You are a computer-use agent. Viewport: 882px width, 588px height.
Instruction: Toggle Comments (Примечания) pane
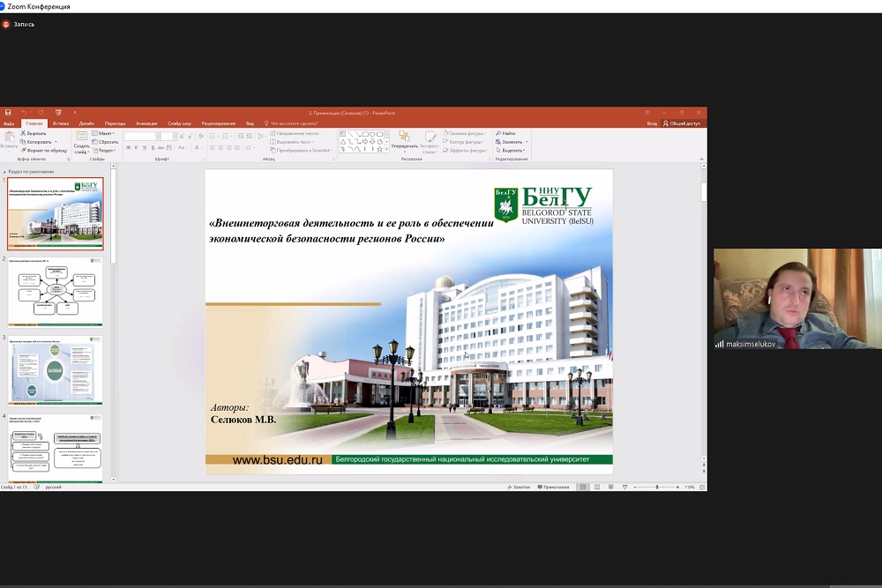click(x=553, y=487)
